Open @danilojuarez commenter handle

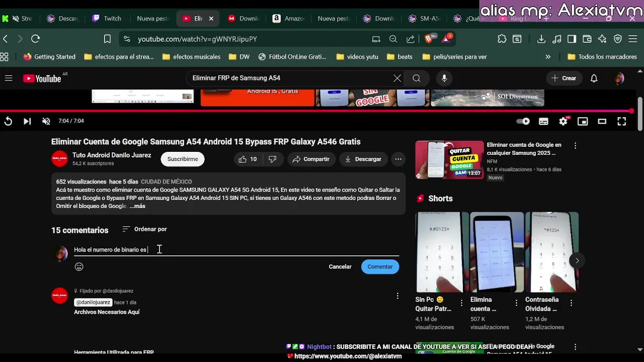point(94,302)
